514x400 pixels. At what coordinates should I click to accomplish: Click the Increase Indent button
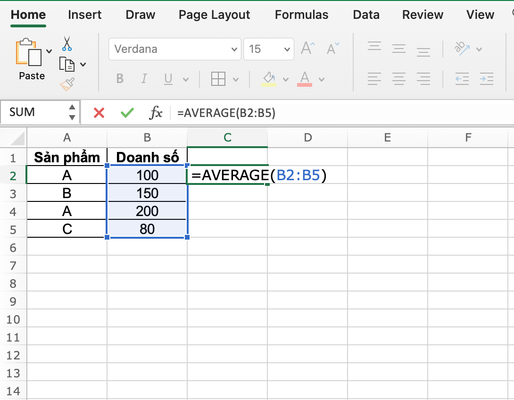point(487,79)
